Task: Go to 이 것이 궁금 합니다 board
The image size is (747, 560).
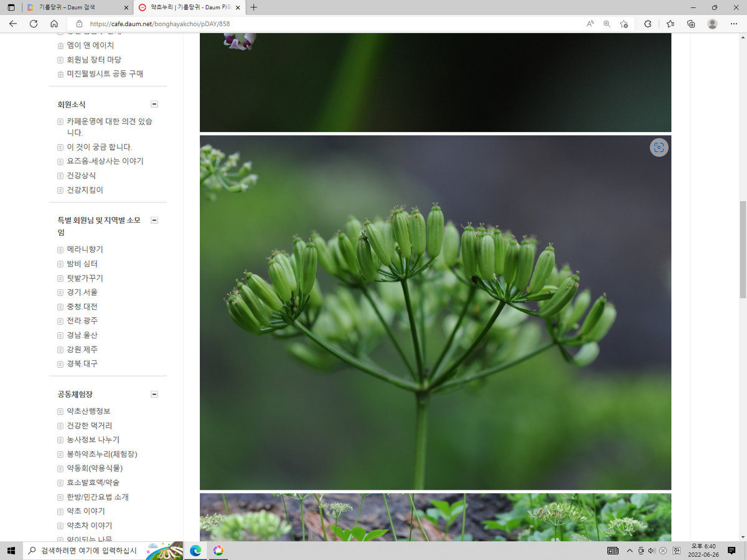Action: click(x=100, y=147)
